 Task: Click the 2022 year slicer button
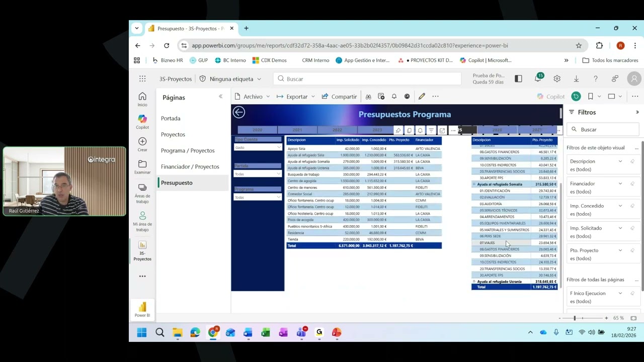coord(337,130)
